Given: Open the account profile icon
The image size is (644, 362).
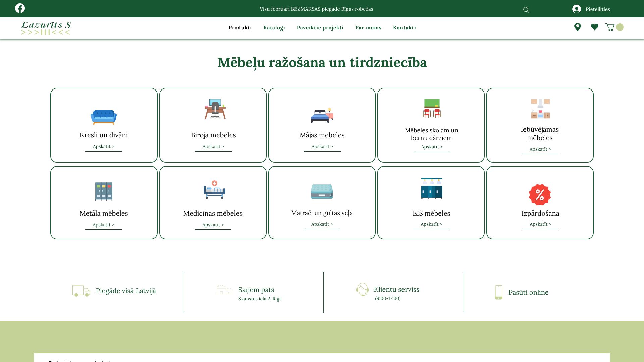Looking at the screenshot, I should click(x=576, y=9).
